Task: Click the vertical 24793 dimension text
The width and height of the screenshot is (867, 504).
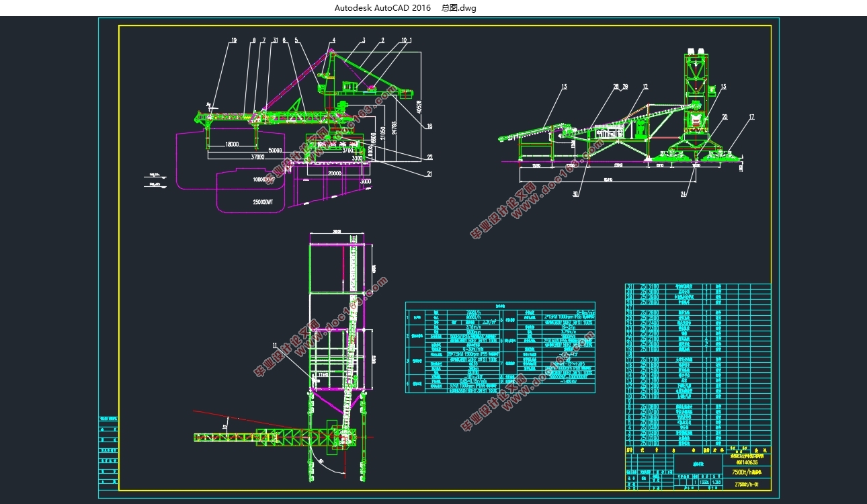Action: [394, 128]
